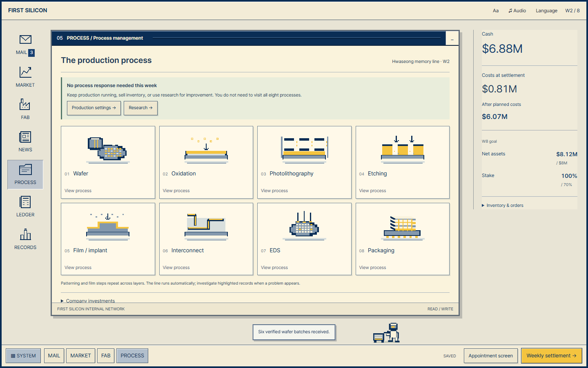This screenshot has height=368, width=588.
Task: Expand the Inventory & orders section
Action: click(503, 205)
